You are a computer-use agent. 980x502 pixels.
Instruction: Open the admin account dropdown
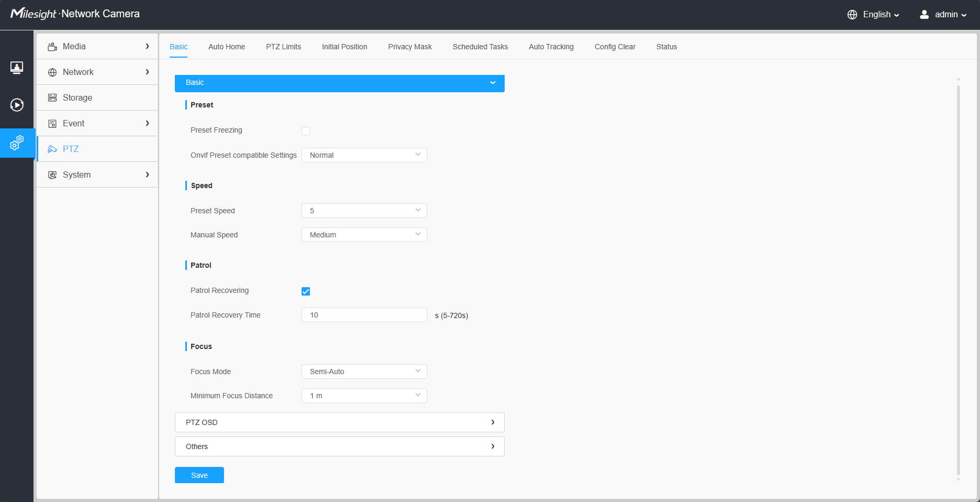[951, 15]
